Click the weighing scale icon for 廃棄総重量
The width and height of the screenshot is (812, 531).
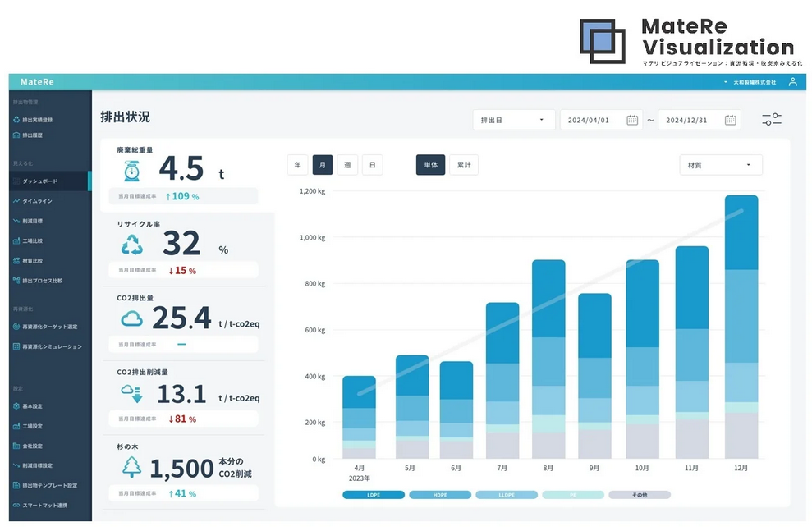[x=132, y=171]
